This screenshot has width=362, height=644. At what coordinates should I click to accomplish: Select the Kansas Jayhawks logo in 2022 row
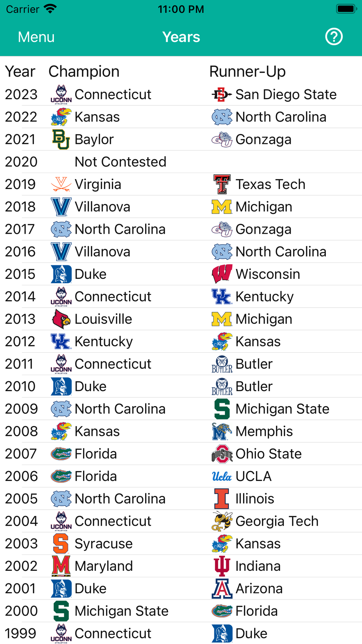61,117
